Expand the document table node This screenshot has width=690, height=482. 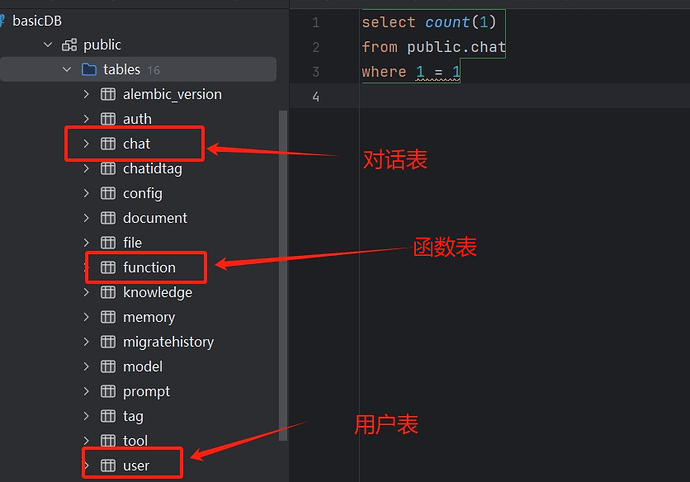click(86, 218)
